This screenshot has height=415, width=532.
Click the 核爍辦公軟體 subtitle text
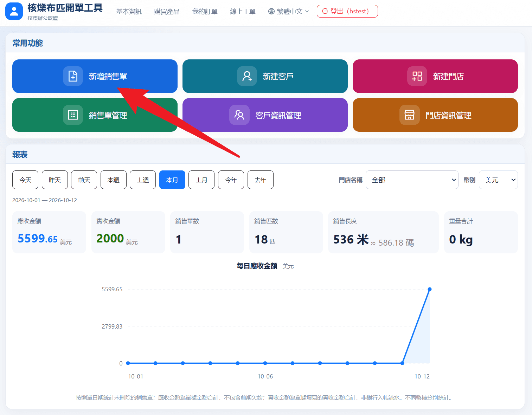pos(43,18)
